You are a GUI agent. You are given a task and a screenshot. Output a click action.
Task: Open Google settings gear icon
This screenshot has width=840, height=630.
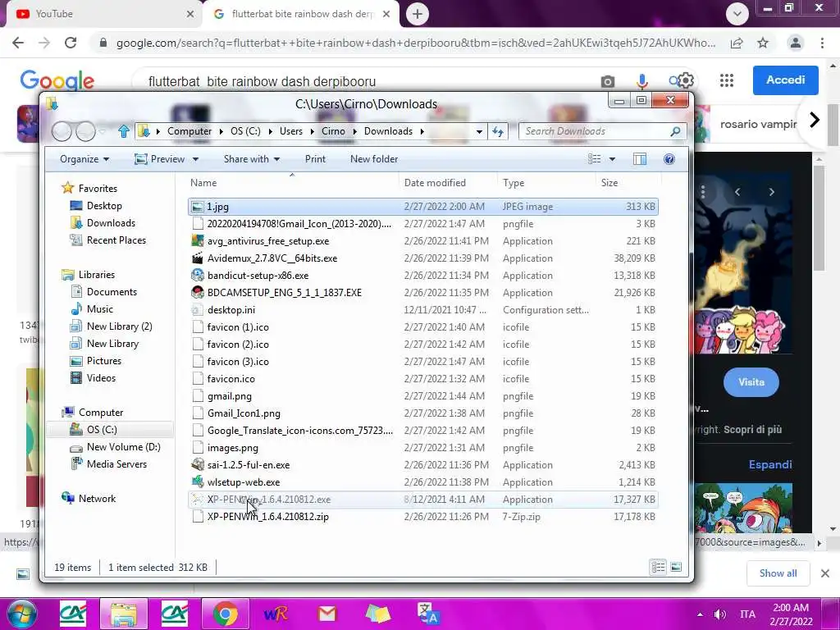[x=687, y=80]
